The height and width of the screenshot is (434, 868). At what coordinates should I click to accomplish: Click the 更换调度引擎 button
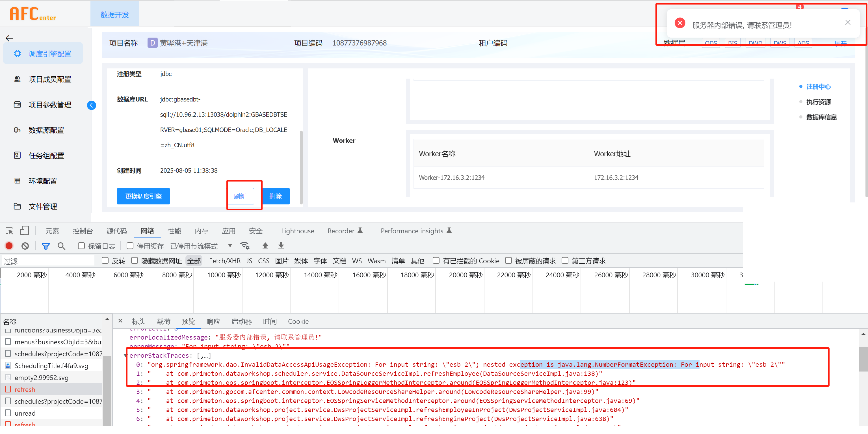point(143,196)
